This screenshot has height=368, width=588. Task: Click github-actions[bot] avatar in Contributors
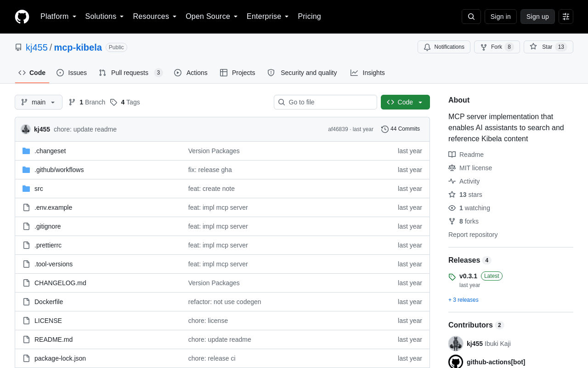(x=456, y=362)
